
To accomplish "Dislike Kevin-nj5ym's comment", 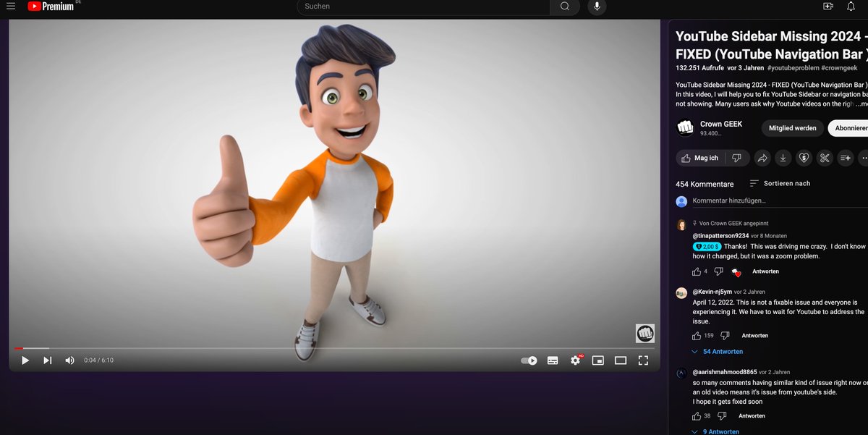I will pyautogui.click(x=725, y=336).
